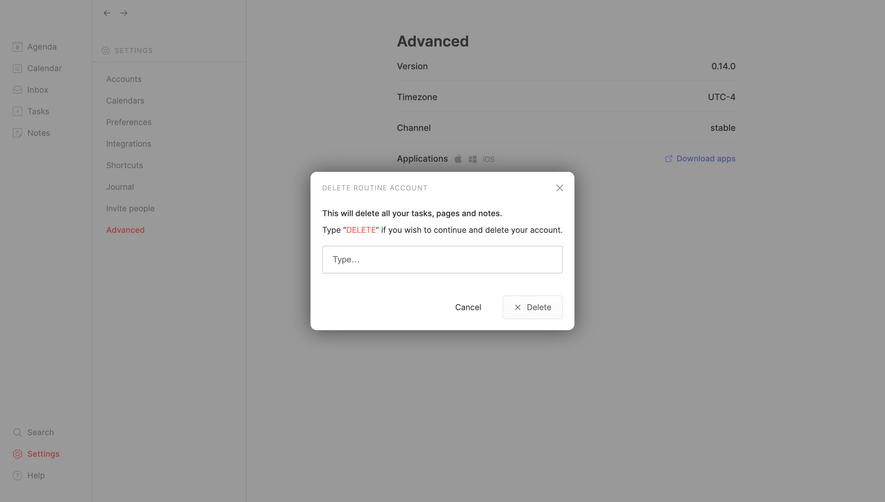Click the Help label in sidebar

coord(36,475)
